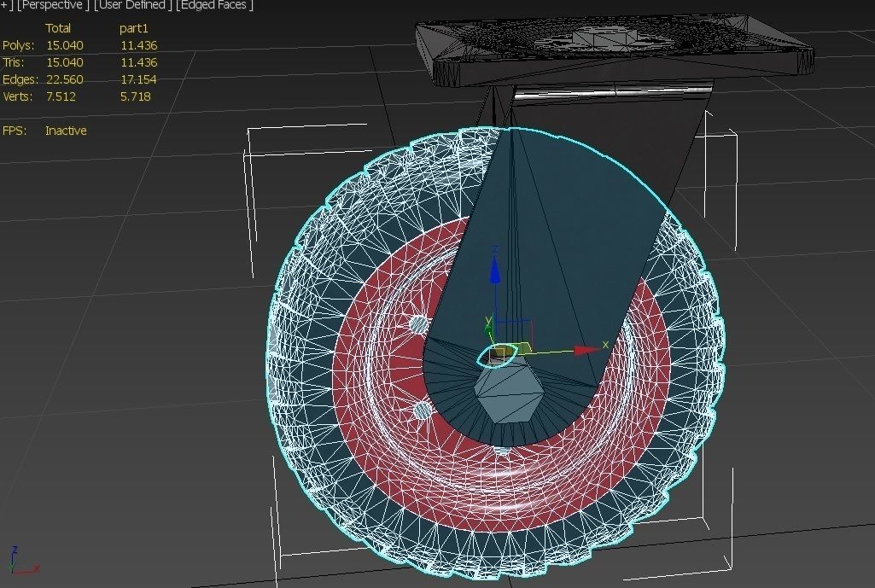Click the world axis tripod icon in the viewport corner
The image size is (875, 588).
(22, 561)
